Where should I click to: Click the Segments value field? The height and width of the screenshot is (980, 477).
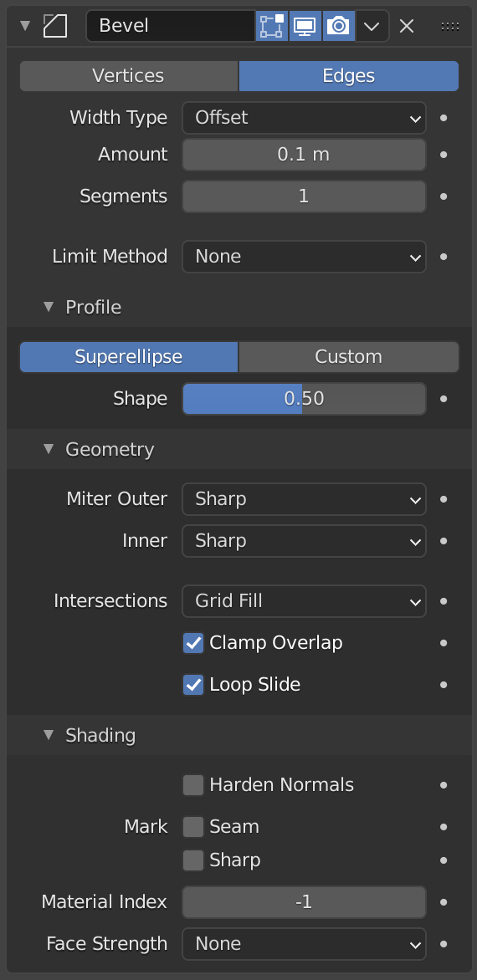tap(304, 197)
